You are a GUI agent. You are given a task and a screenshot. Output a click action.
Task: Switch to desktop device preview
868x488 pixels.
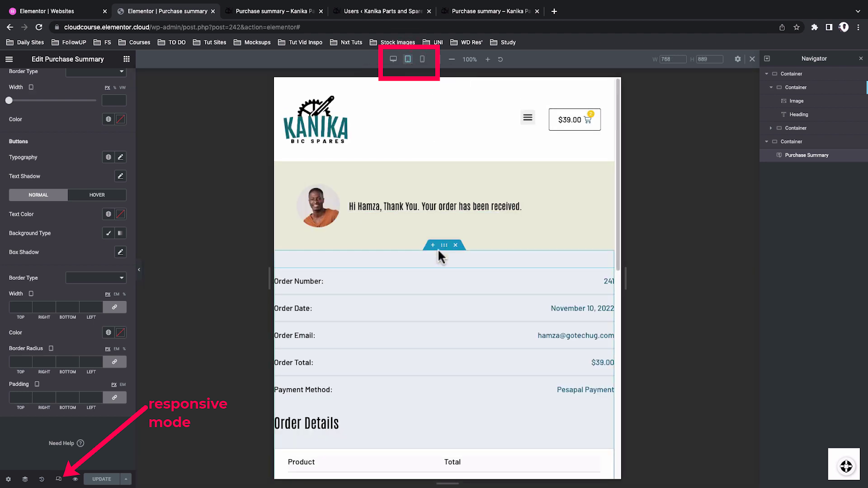[x=393, y=59]
